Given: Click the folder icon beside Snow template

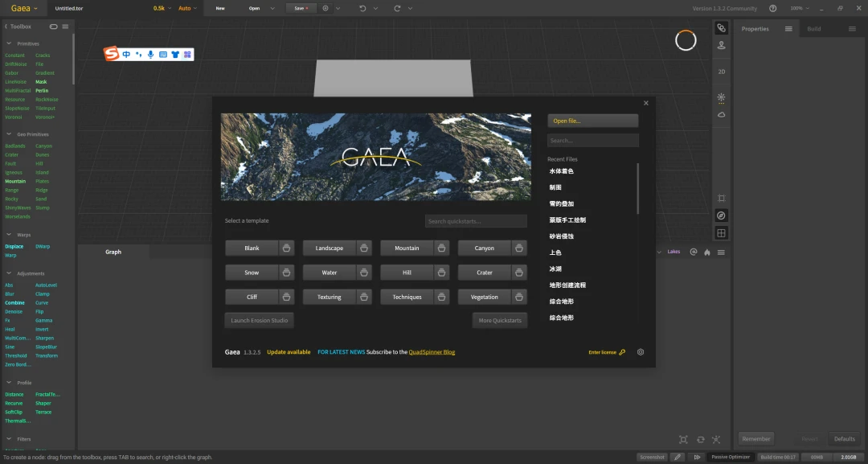Looking at the screenshot, I should (286, 273).
